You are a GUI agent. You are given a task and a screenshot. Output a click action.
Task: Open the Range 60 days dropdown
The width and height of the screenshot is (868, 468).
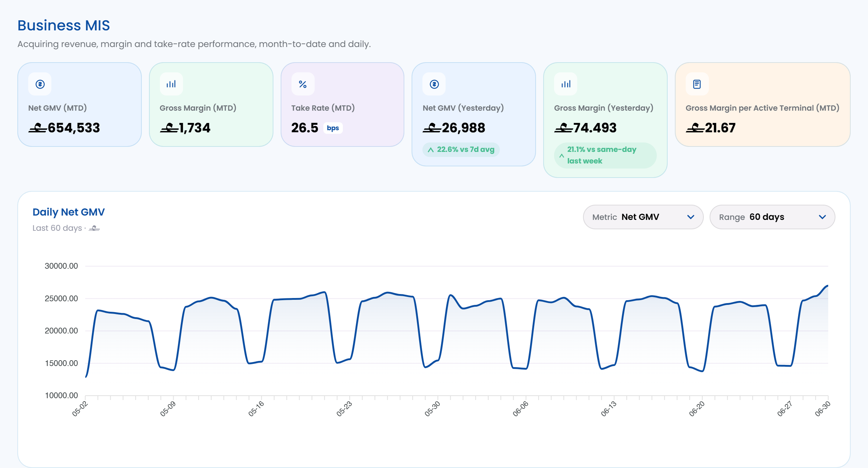click(772, 217)
